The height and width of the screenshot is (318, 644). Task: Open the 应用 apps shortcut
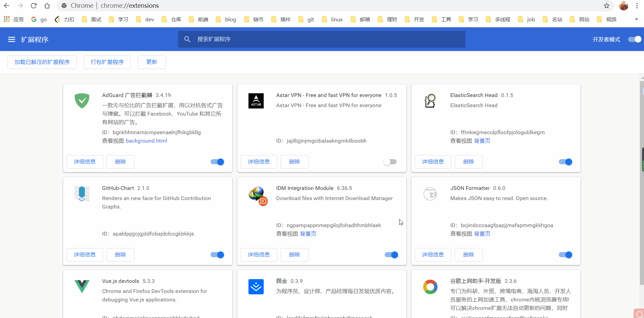(x=14, y=19)
